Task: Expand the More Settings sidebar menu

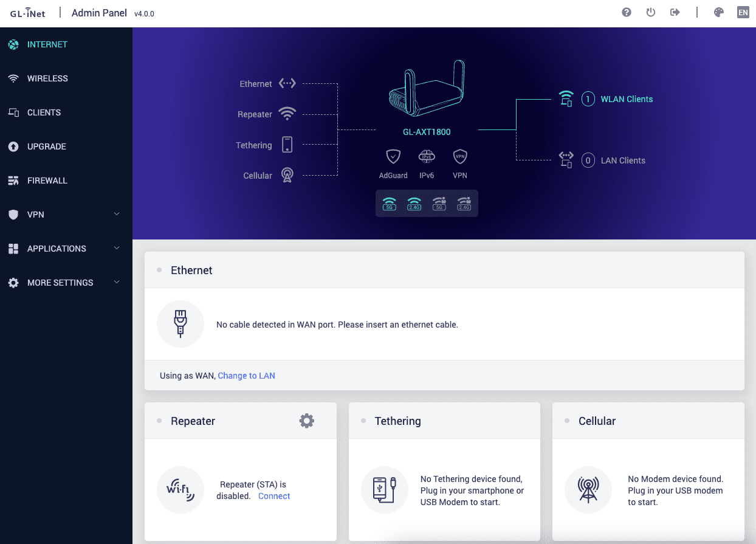Action: 65,283
